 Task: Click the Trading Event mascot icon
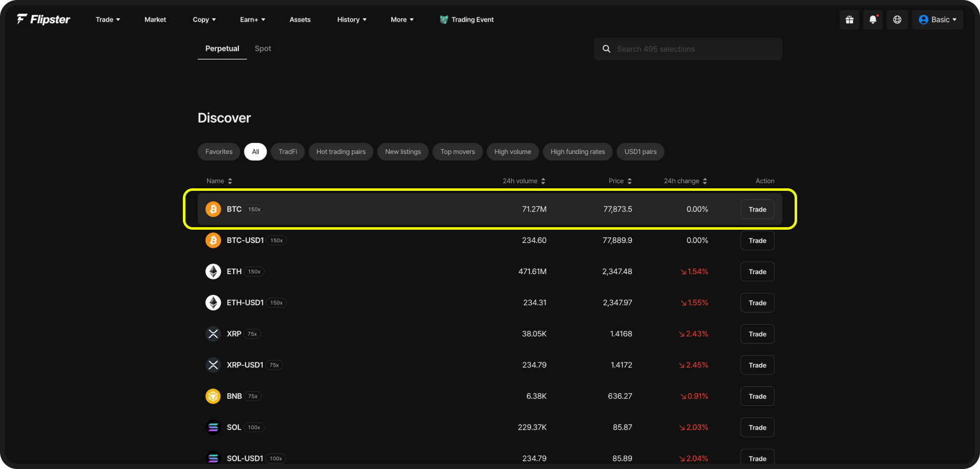444,20
